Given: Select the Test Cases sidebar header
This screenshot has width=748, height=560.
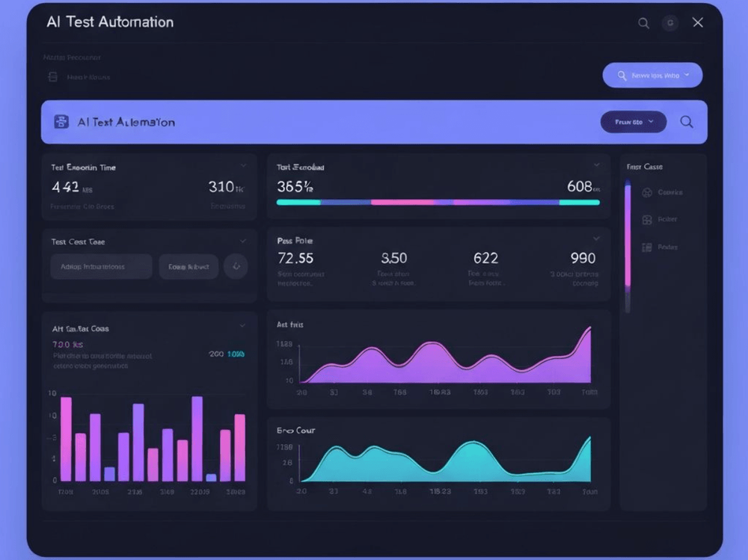Looking at the screenshot, I should click(644, 166).
